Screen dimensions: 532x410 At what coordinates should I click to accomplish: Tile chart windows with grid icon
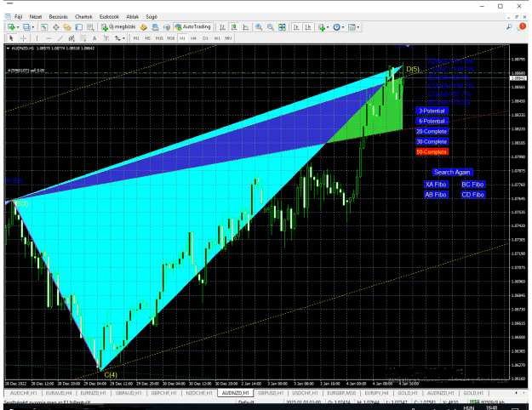click(282, 27)
